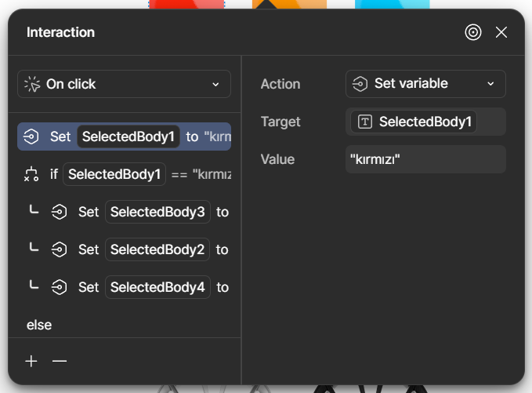
Task: Click the hexagon icon beside SelectedBody3
Action: [x=60, y=212]
